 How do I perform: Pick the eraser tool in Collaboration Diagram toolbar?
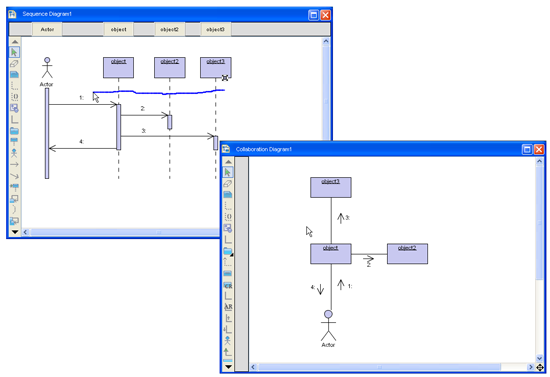(228, 183)
